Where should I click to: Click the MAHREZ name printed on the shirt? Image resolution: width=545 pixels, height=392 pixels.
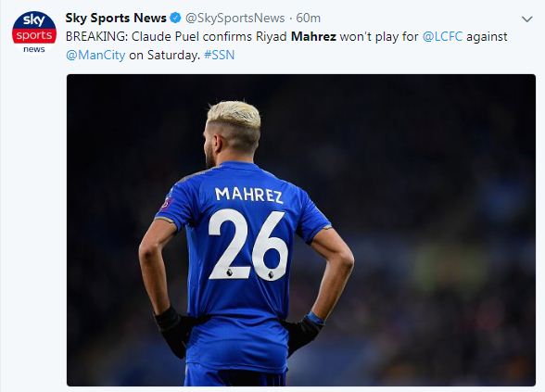(x=248, y=195)
